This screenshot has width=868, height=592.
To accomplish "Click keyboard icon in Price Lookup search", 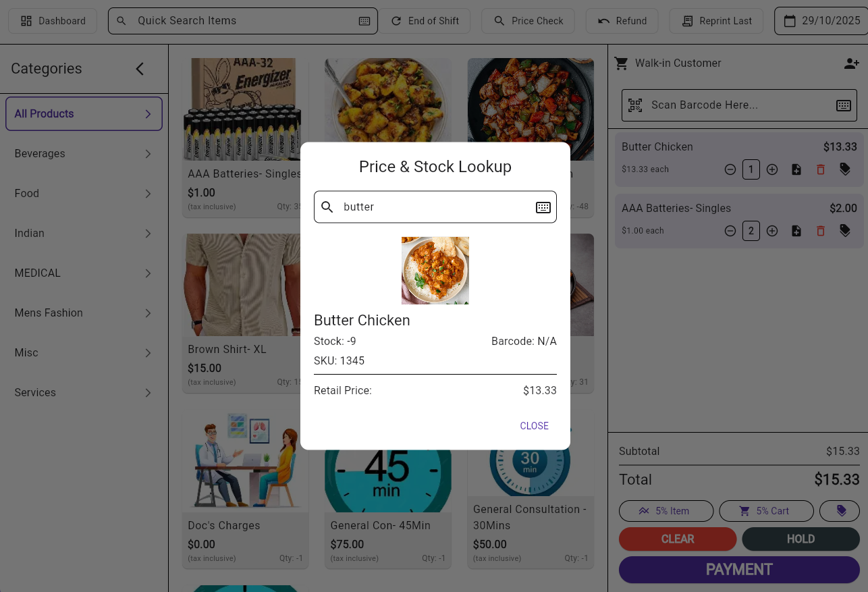I will tap(543, 207).
